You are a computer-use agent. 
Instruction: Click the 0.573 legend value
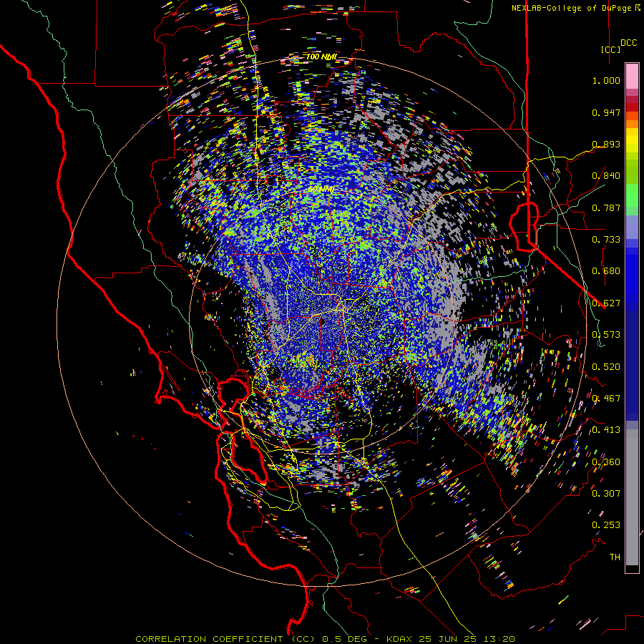(606, 335)
